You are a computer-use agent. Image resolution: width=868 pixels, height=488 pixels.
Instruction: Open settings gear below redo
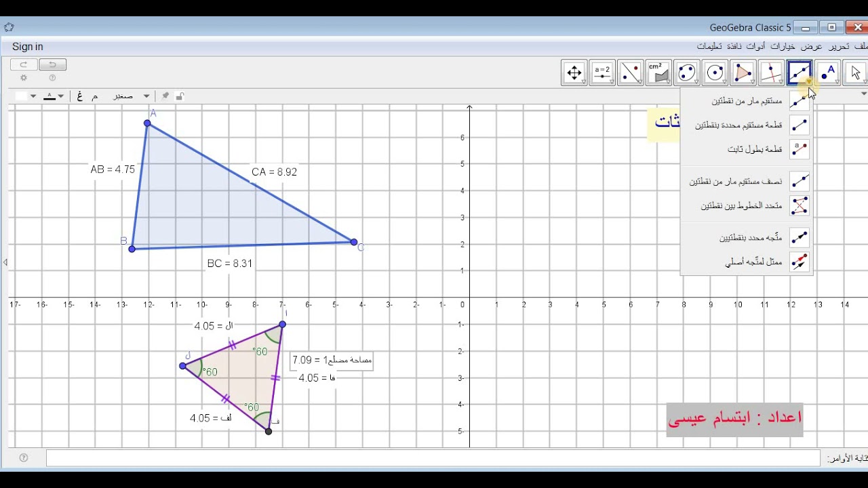[24, 78]
